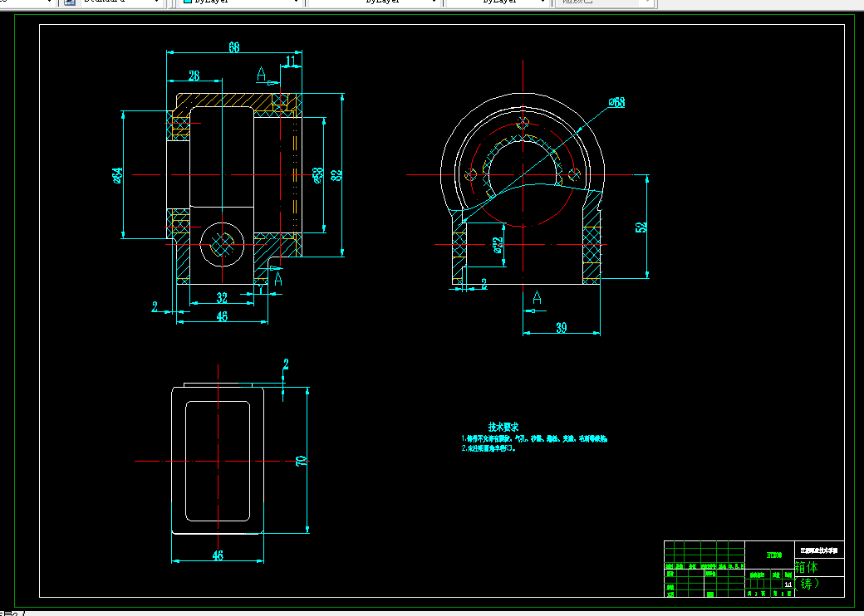Screen dimensions: 864x616
Task: Select section marker A beside the 7 dimension
Action: (278, 279)
